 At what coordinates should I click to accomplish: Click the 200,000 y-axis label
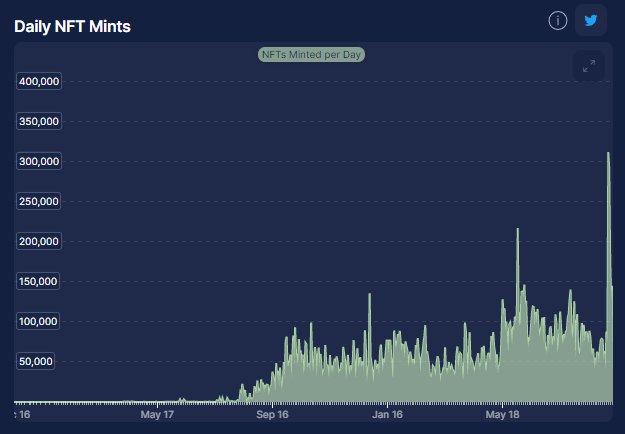[x=39, y=241]
